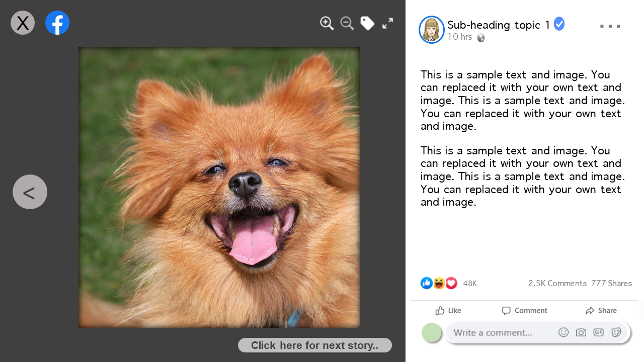Screen dimensions: 644x362
Task: Click the verified badge checkmark
Action: click(x=559, y=24)
